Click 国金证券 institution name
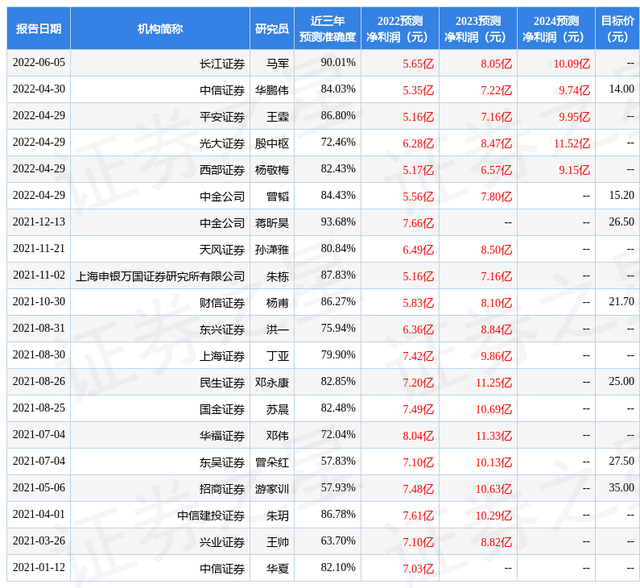 222,409
